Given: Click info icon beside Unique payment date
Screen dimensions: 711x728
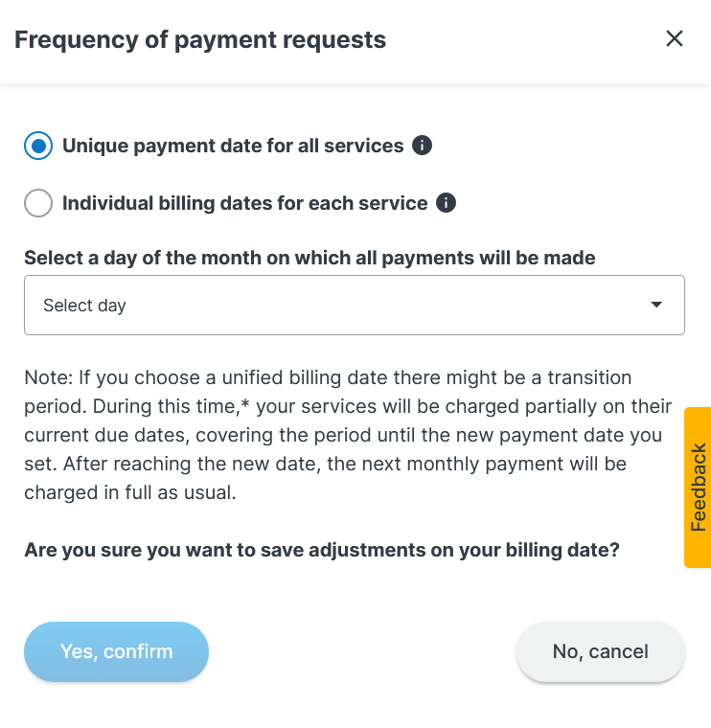Looking at the screenshot, I should [x=422, y=146].
